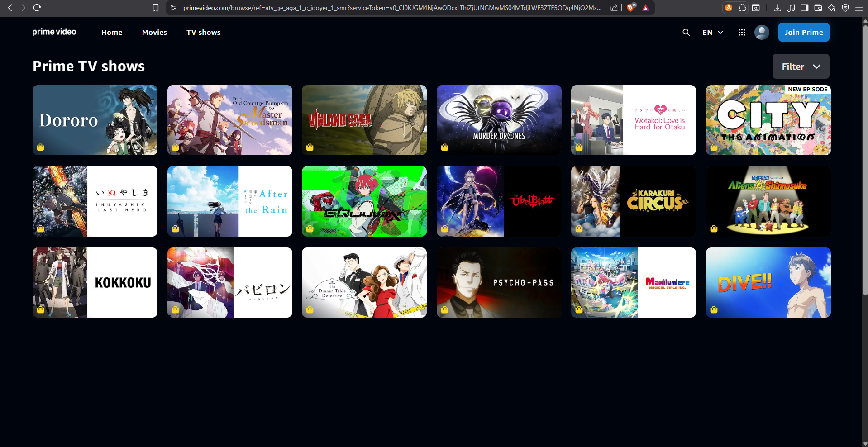The height and width of the screenshot is (447, 868).
Task: Open the Brave Shields lion icon
Action: (x=631, y=7)
